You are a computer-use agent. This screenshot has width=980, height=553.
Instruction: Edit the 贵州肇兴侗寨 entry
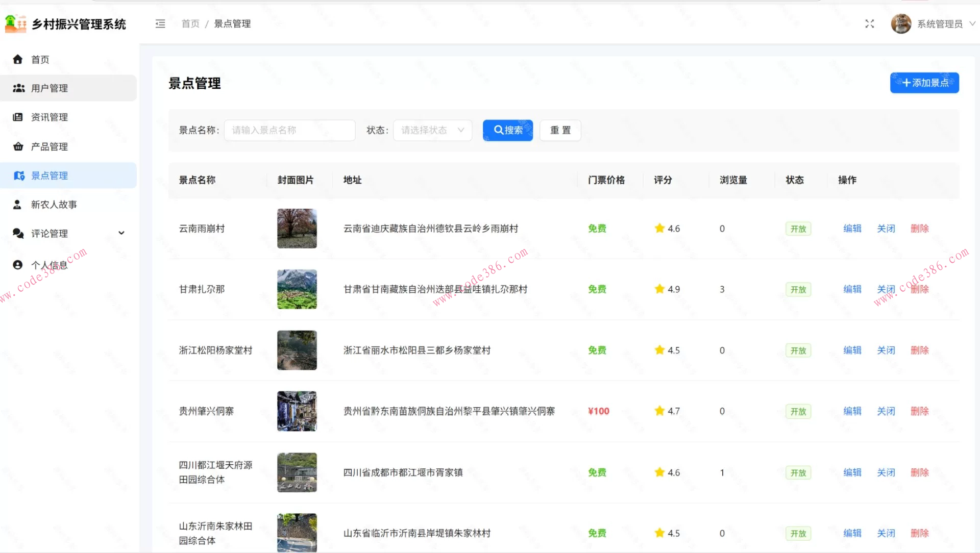[852, 411]
